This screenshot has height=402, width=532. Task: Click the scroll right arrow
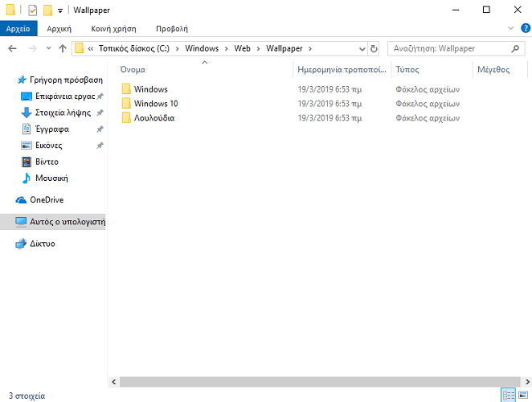tap(527, 382)
